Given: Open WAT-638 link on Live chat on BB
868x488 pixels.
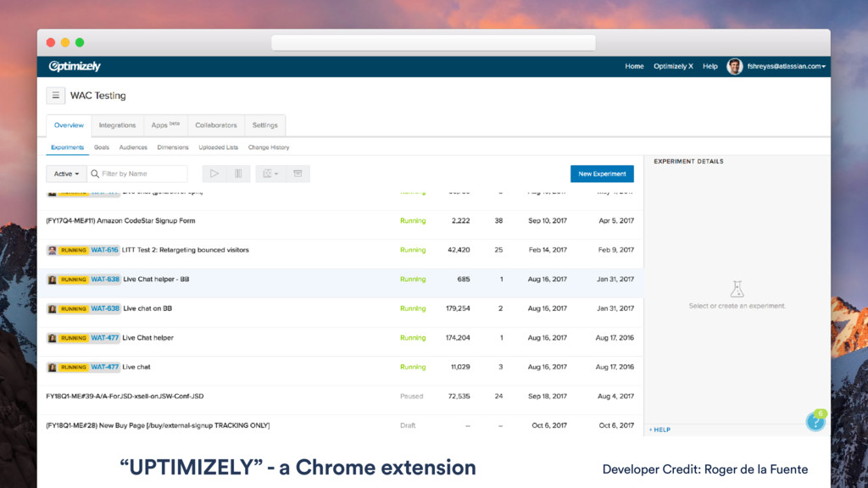Looking at the screenshot, I should click(105, 308).
